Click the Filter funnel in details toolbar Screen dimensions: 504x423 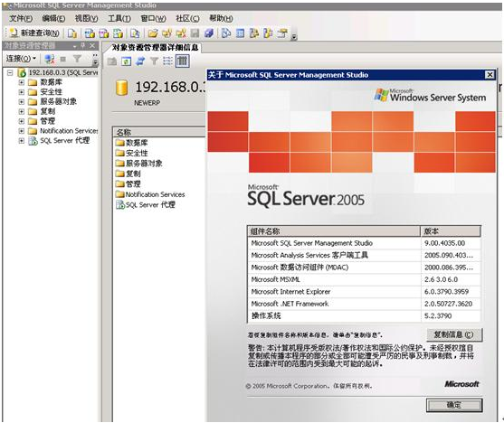154,61
